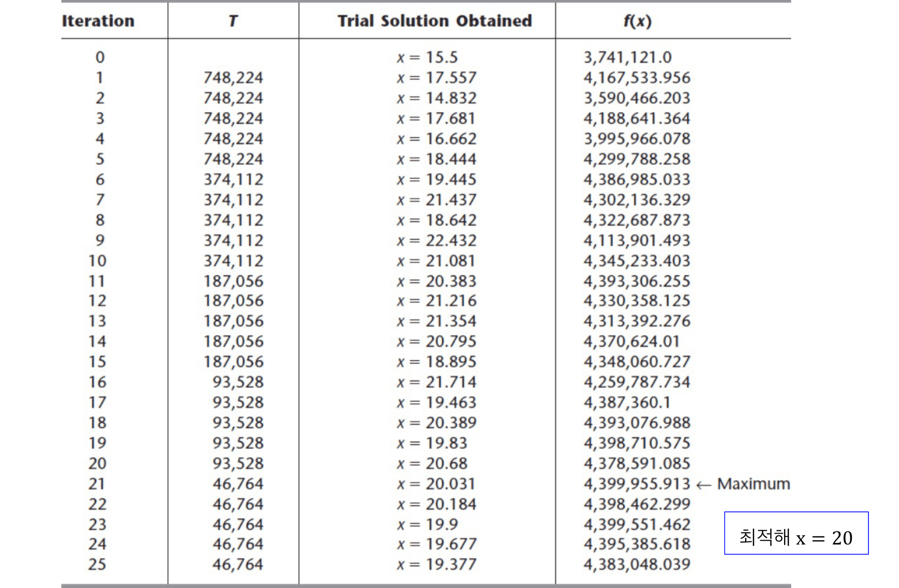The image size is (899, 588).
Task: Click the Maximum label beside iteration 21
Action: pos(753,484)
